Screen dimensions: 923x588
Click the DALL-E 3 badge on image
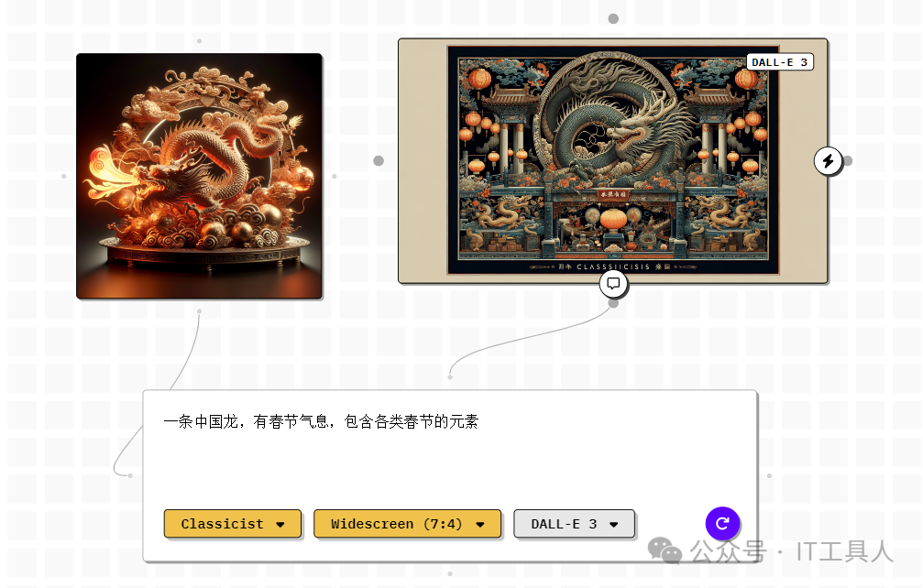click(779, 62)
